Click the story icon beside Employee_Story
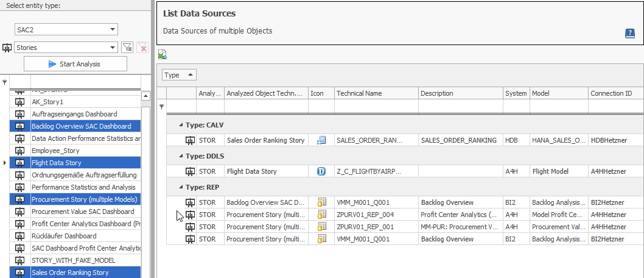 click(20, 151)
